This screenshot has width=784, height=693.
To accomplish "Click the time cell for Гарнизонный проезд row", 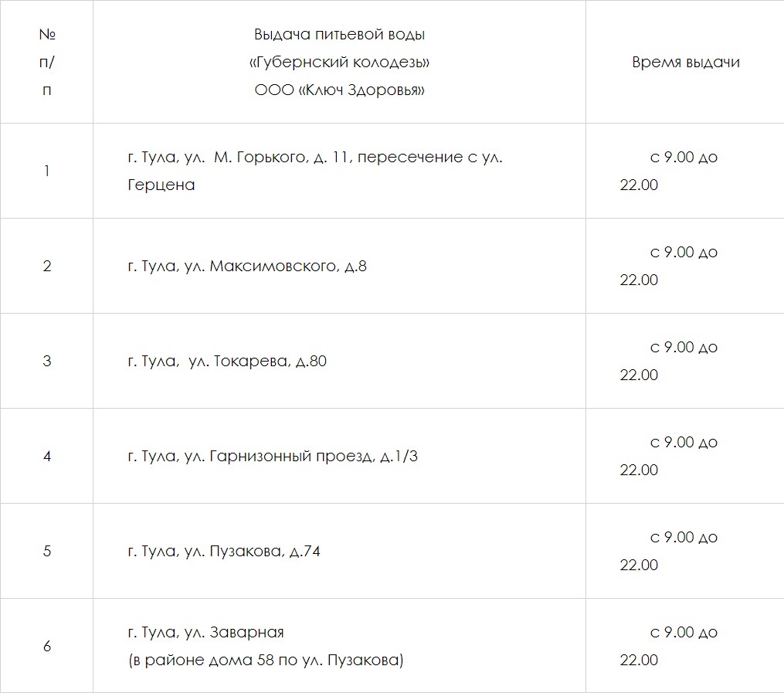I will [x=669, y=456].
